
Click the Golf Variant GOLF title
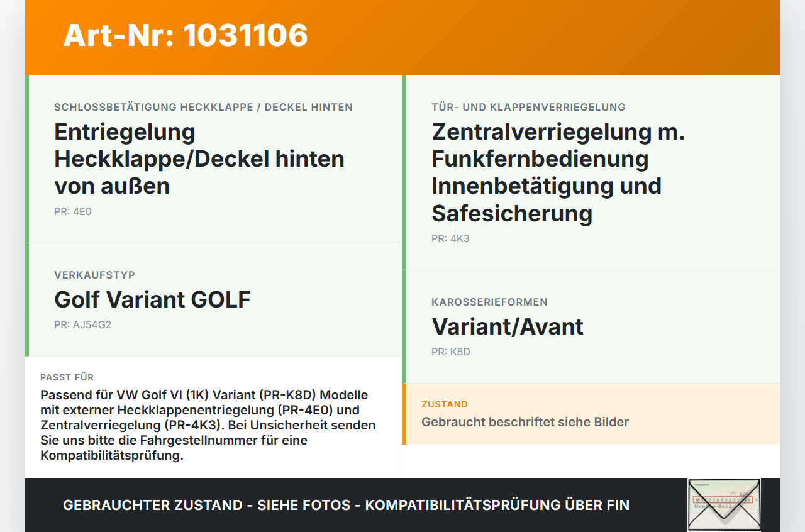(152, 299)
